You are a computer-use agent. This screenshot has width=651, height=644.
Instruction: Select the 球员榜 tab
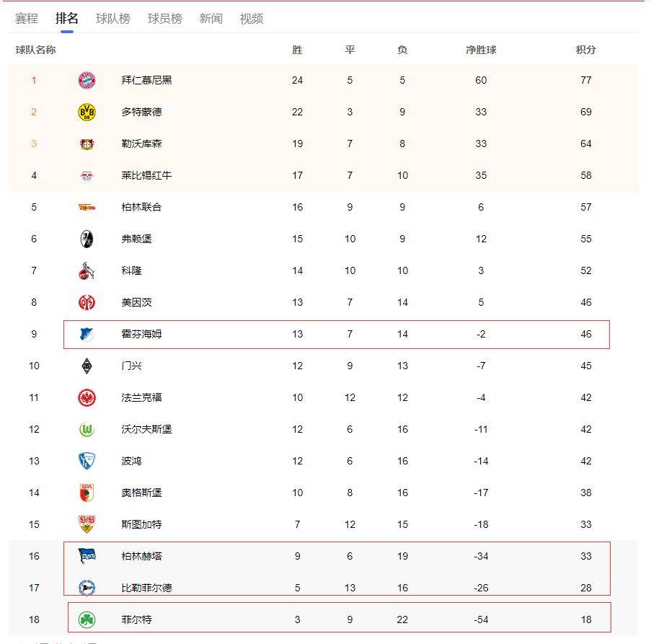tap(165, 19)
